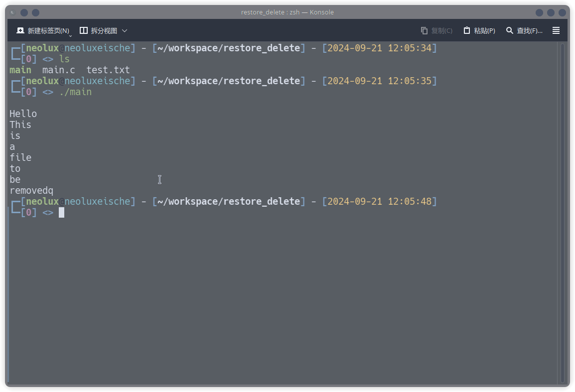Click the 'This' output line
This screenshot has width=575, height=392.
20,125
